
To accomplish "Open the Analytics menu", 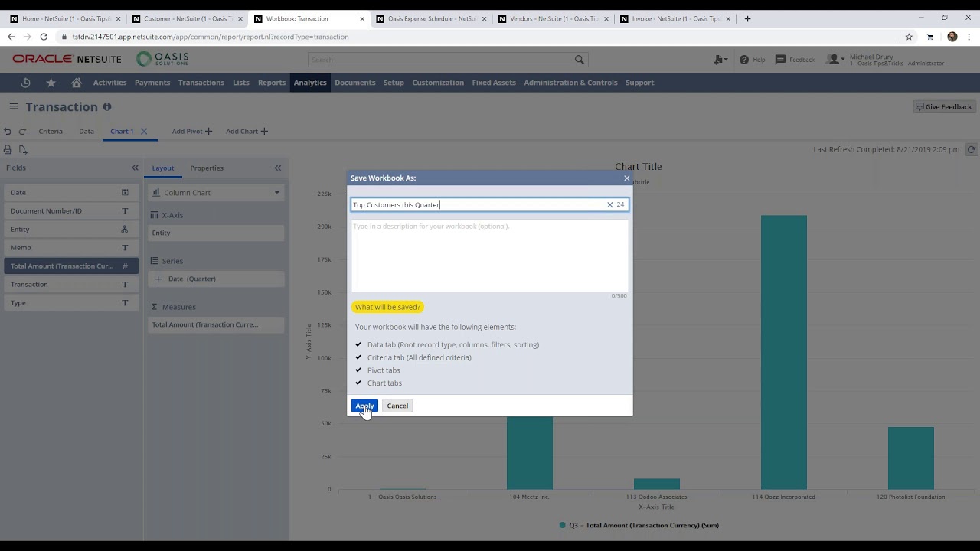I will tap(310, 83).
